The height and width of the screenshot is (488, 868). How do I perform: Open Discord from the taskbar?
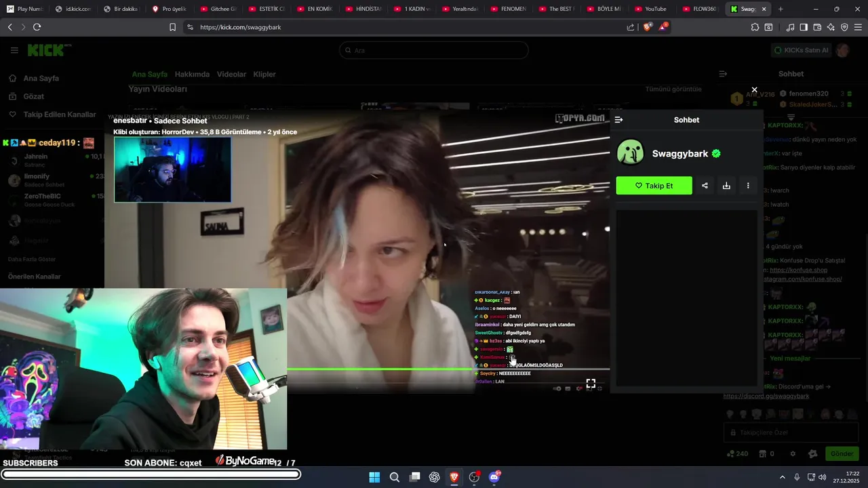(494, 477)
